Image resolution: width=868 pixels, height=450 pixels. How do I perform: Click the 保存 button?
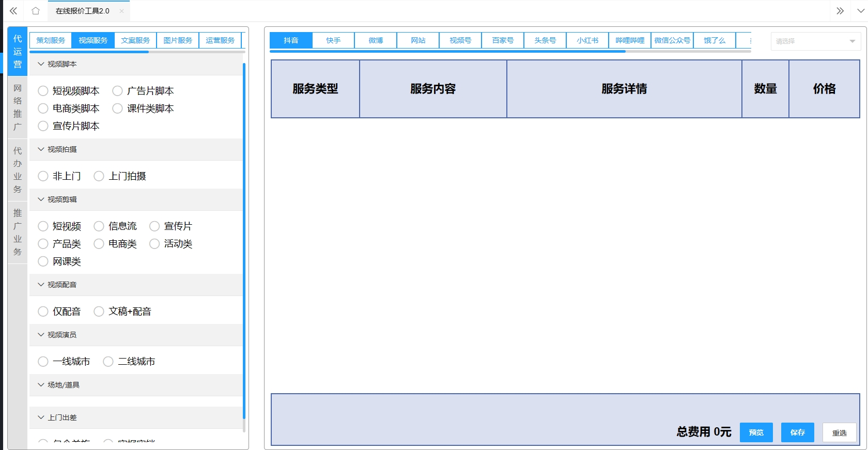[x=797, y=432]
